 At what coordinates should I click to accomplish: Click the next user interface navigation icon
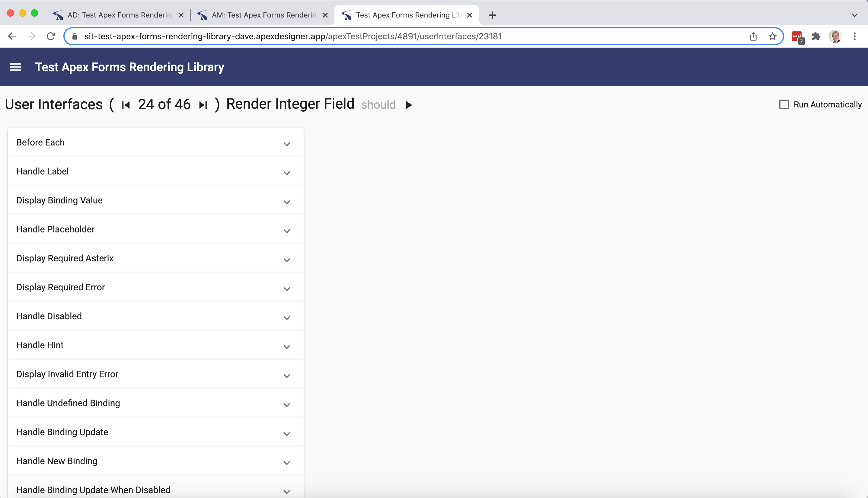click(203, 104)
